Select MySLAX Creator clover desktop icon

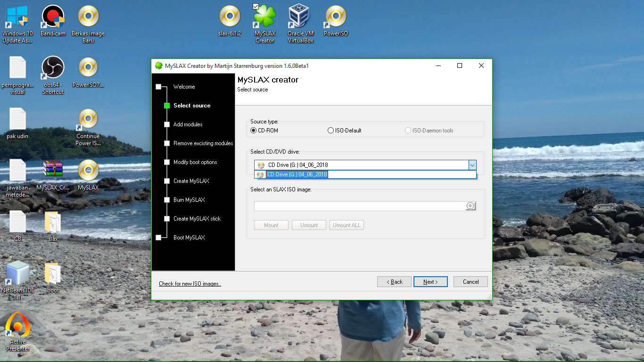[x=265, y=24]
